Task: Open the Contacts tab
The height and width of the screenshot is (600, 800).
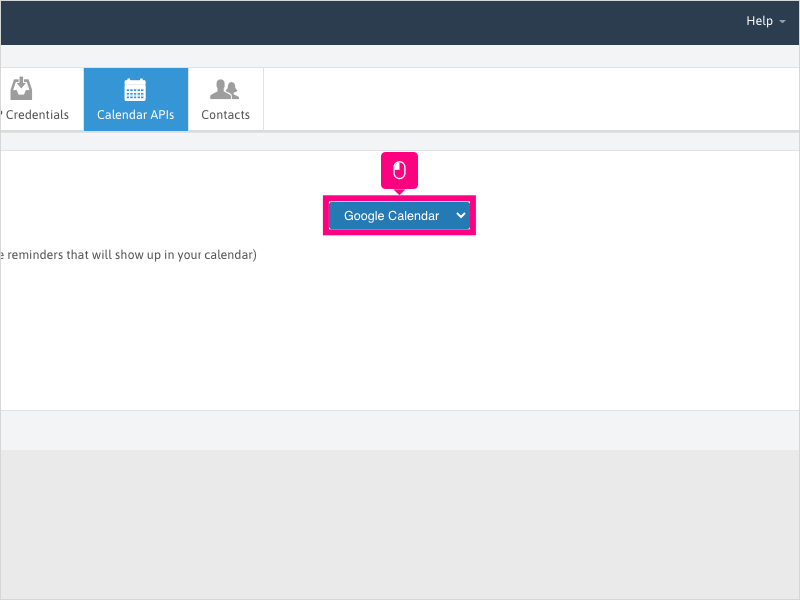Action: coord(226,99)
